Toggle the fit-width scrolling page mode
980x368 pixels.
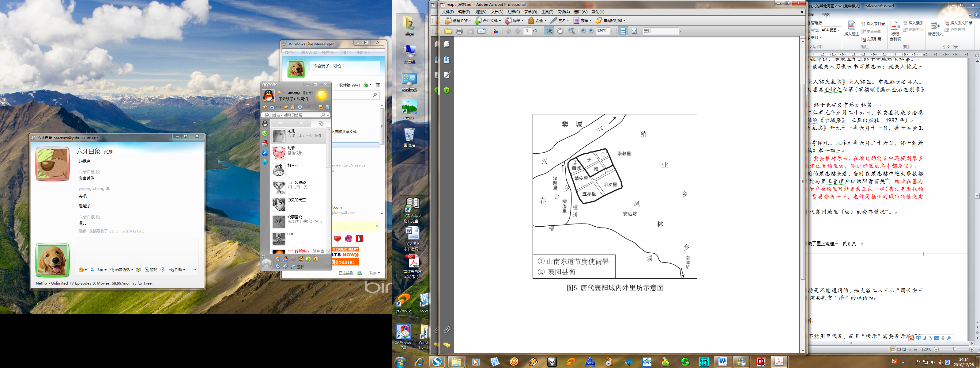pyautogui.click(x=623, y=31)
